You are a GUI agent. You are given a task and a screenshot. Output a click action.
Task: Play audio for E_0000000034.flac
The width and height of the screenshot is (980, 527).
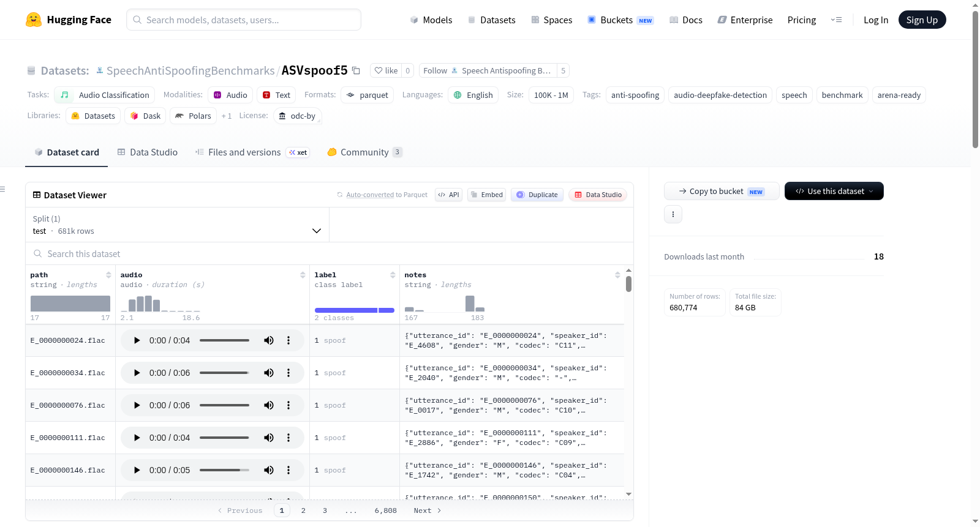[x=137, y=373]
